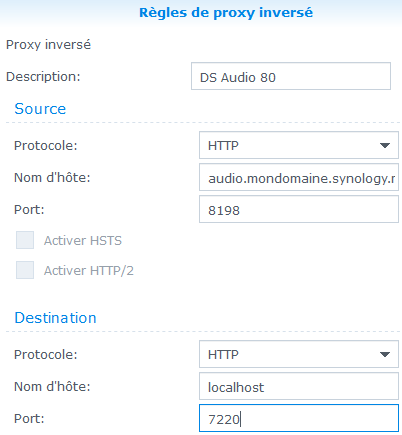This screenshot has height=435, width=402.
Task: Open the Destination Protocole HTTP combo box
Action: [x=299, y=354]
